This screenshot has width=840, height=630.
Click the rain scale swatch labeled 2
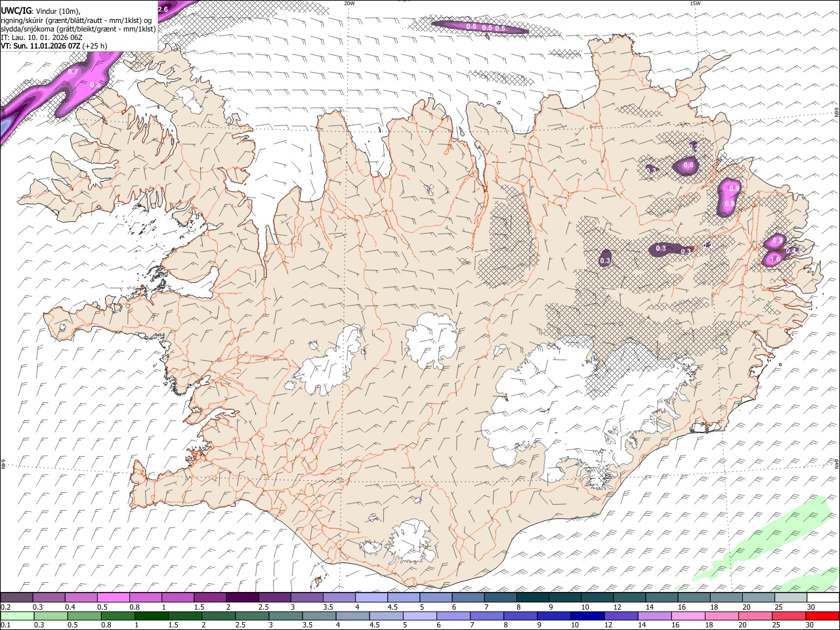pyautogui.click(x=219, y=616)
